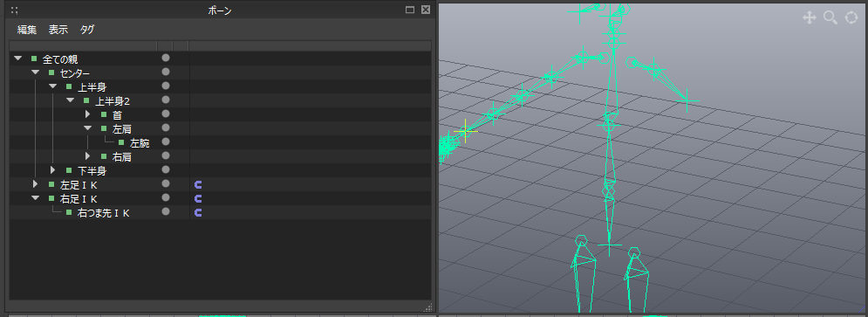Select the viewport pan (move) icon
Image resolution: width=868 pixels, height=317 pixels.
click(x=810, y=17)
